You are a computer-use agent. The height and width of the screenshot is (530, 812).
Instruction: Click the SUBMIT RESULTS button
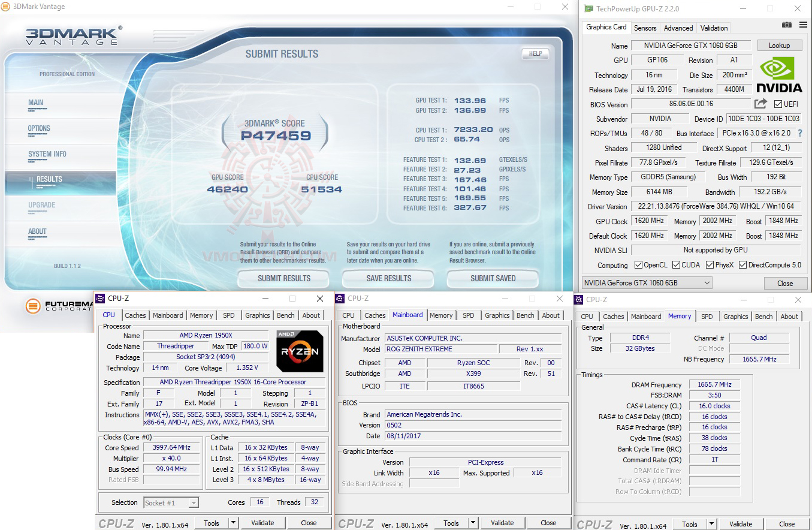click(283, 278)
